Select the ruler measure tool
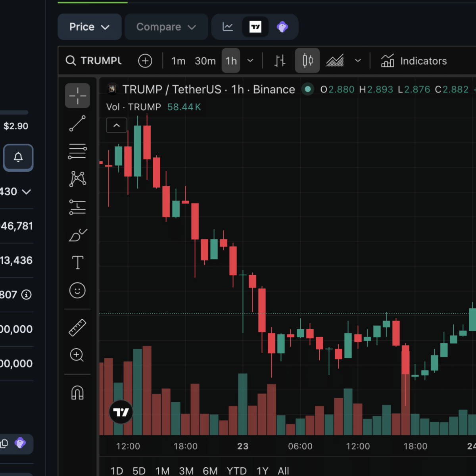476x476 pixels. (77, 328)
